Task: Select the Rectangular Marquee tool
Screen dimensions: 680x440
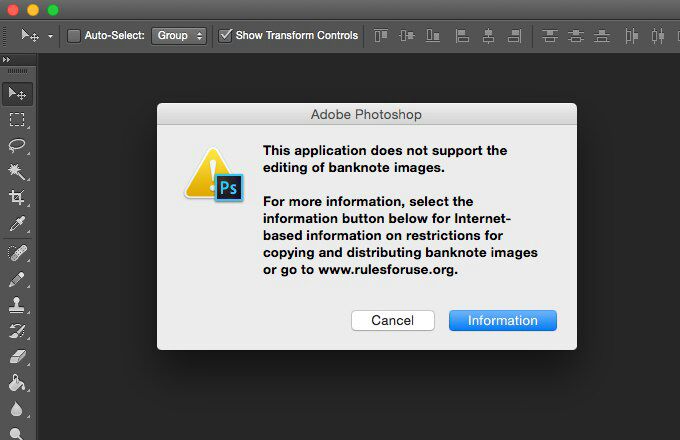Action: tap(17, 120)
